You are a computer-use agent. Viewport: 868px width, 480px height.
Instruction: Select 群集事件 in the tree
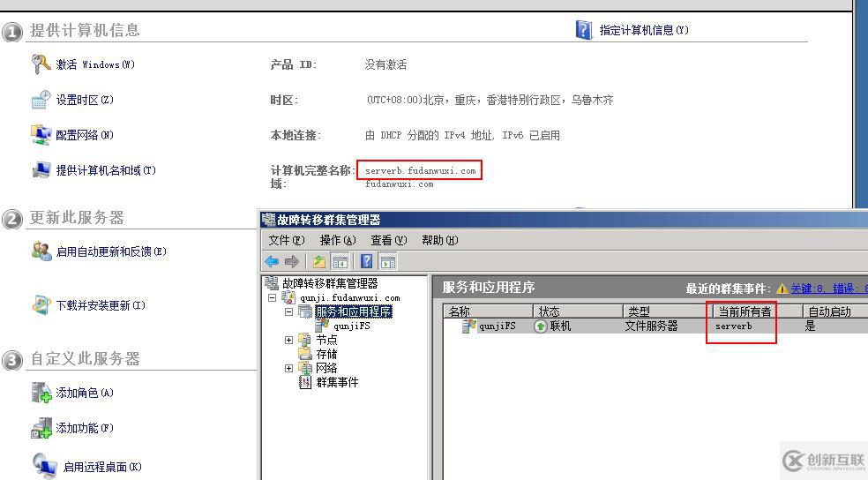337,382
